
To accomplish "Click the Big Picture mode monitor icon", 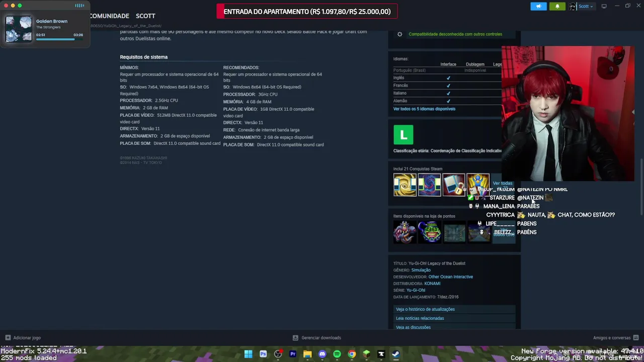I will pos(604,6).
